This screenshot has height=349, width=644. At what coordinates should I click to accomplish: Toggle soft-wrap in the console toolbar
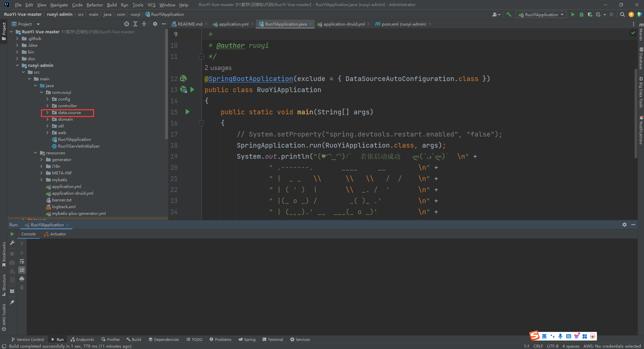(22, 261)
